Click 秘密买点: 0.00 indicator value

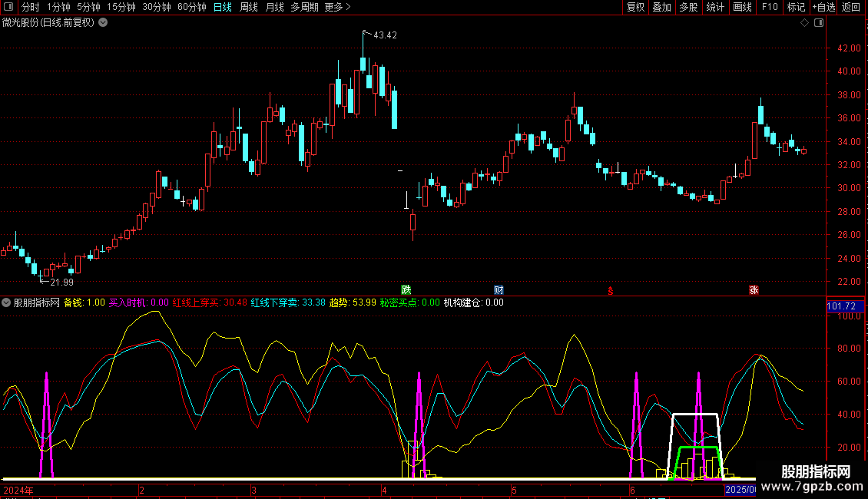(x=409, y=302)
